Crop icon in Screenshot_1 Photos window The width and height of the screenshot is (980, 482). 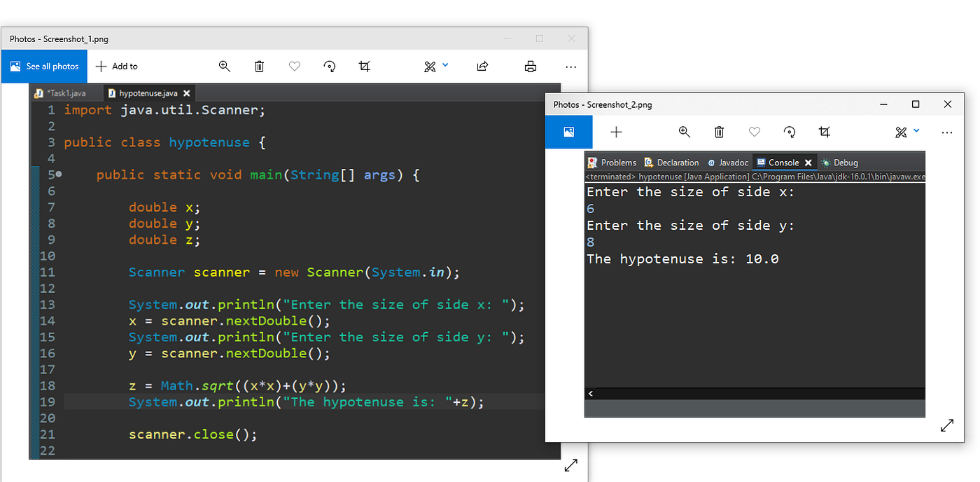click(364, 67)
